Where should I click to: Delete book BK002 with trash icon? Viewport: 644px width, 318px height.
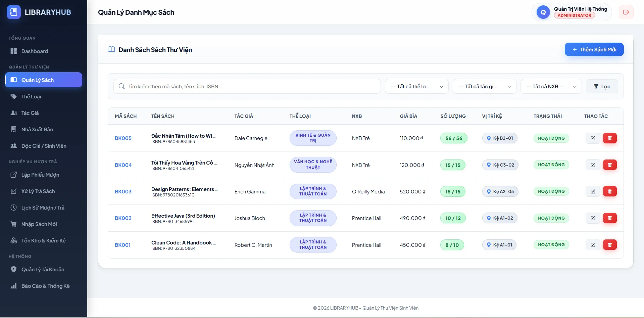[x=610, y=218]
